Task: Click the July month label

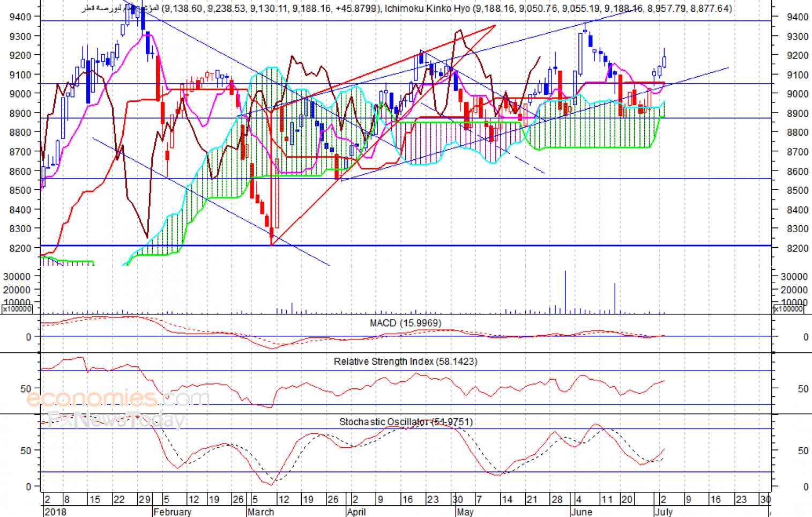Action: pyautogui.click(x=664, y=512)
